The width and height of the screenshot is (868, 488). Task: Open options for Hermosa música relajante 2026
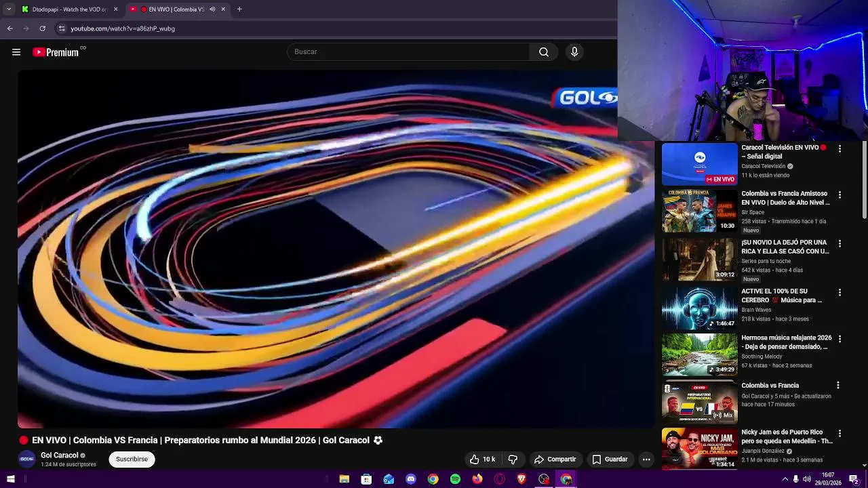click(840, 338)
